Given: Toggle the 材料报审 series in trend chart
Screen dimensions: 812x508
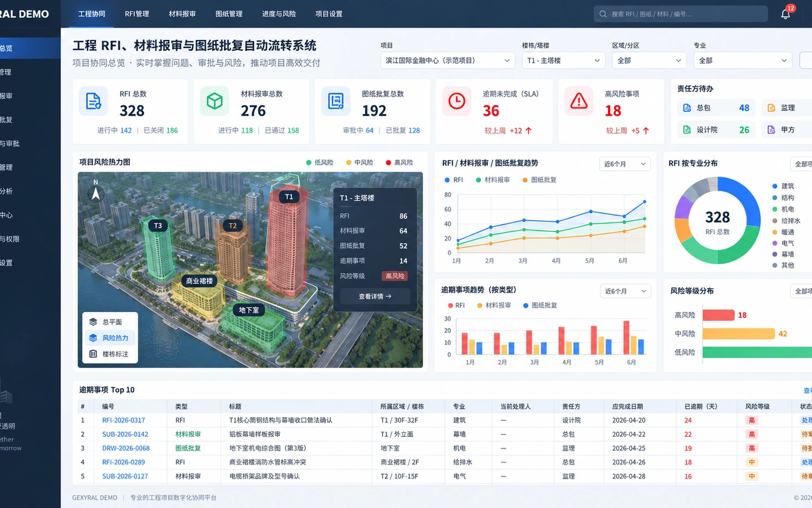Looking at the screenshot, I should pos(493,180).
